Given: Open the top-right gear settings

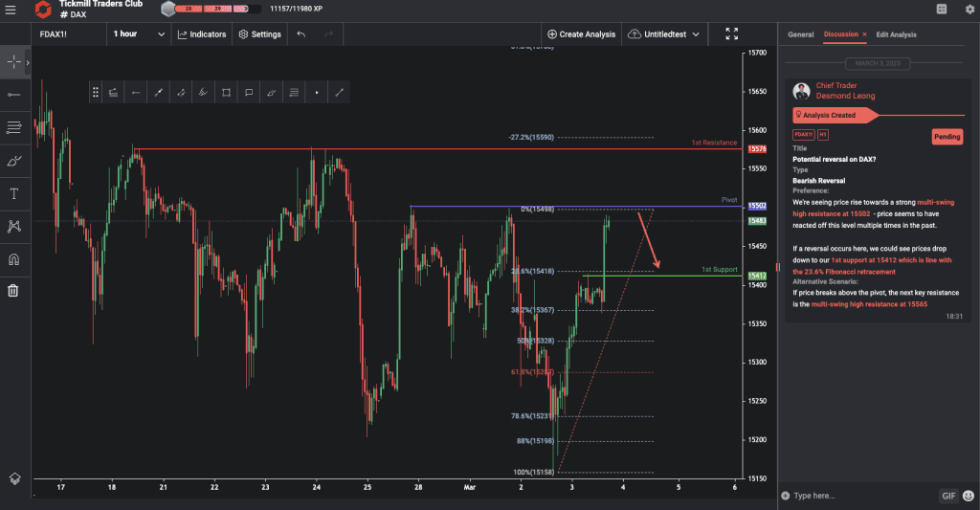Looking at the screenshot, I should click(970, 10).
